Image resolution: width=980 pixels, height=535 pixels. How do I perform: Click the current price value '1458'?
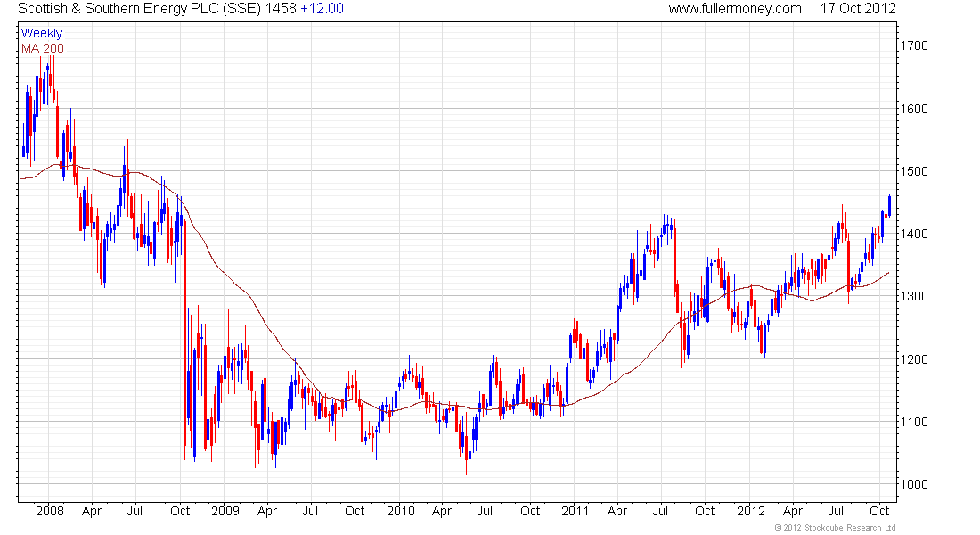point(281,9)
